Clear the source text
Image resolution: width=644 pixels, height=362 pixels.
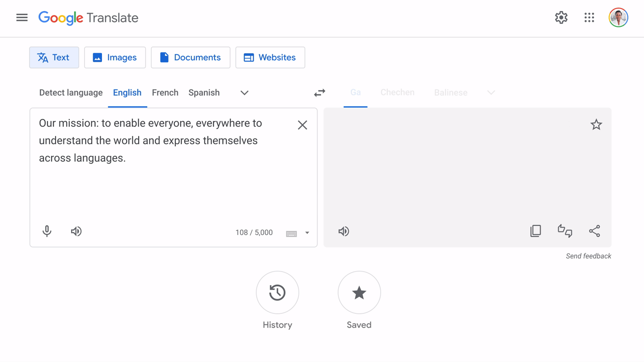(302, 125)
